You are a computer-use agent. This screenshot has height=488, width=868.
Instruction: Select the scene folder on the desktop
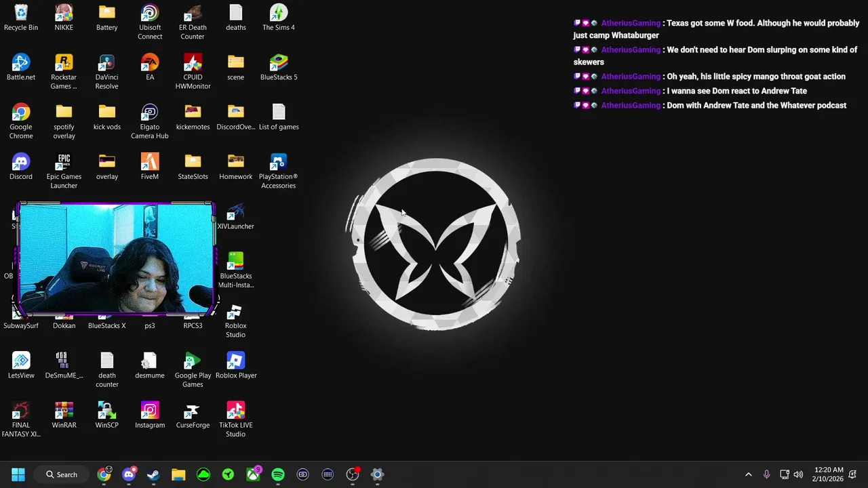coord(235,67)
